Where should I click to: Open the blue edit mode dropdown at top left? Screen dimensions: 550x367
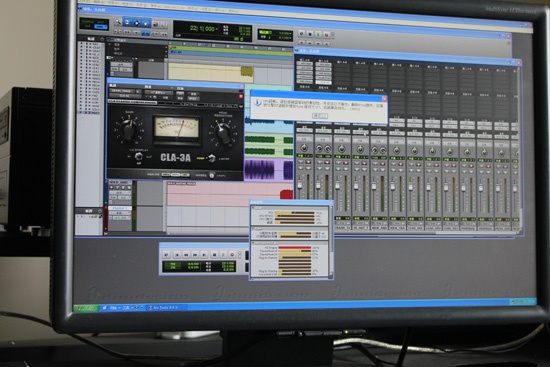coord(101,27)
